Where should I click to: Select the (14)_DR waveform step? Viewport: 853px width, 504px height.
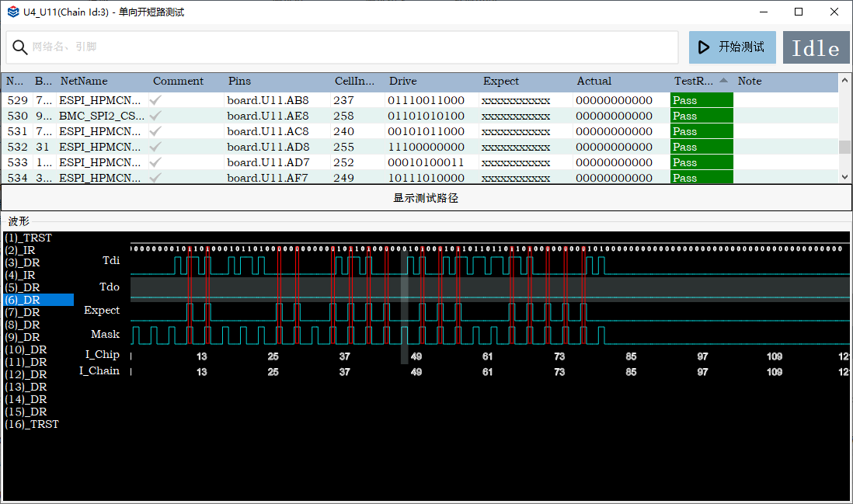[x=26, y=400]
